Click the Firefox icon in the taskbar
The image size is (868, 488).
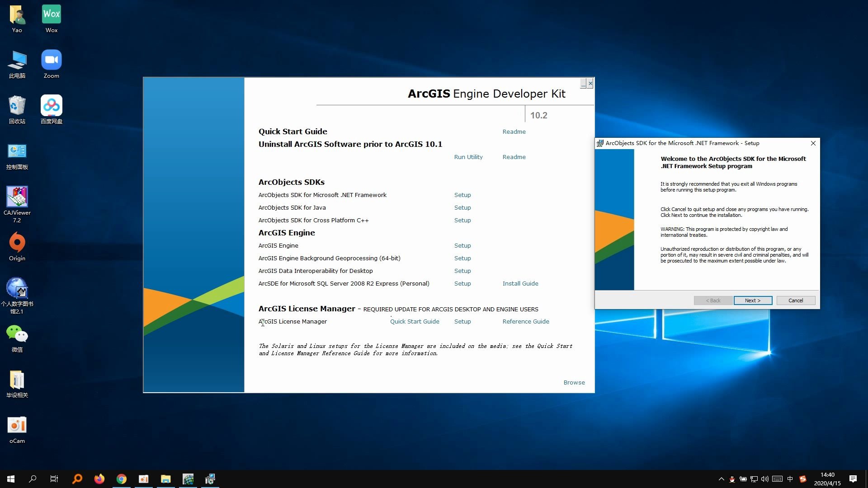pyautogui.click(x=99, y=479)
